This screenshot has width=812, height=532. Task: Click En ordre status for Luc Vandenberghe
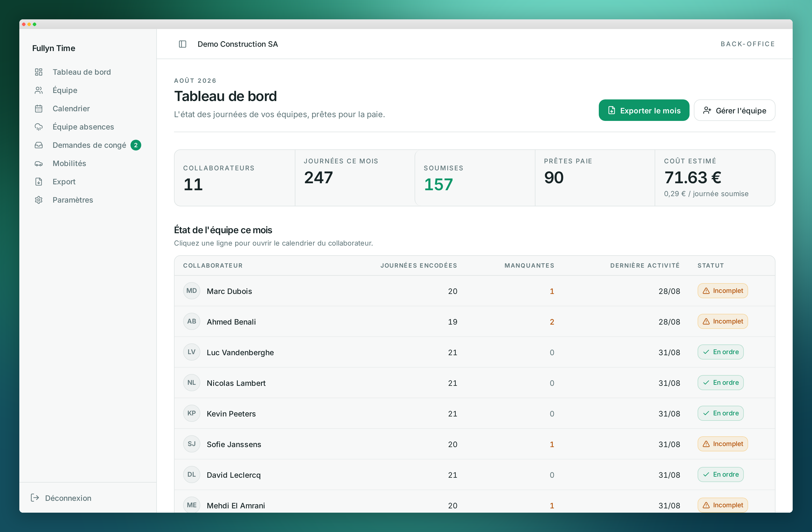(720, 352)
